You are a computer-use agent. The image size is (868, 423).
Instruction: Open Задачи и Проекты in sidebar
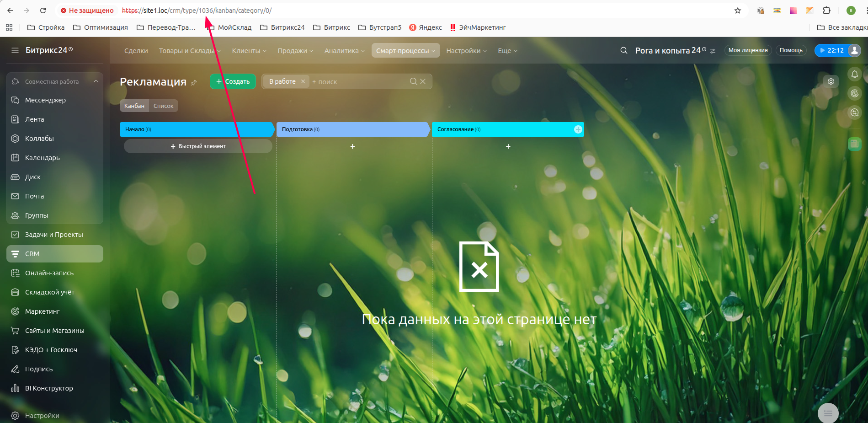pyautogui.click(x=54, y=235)
